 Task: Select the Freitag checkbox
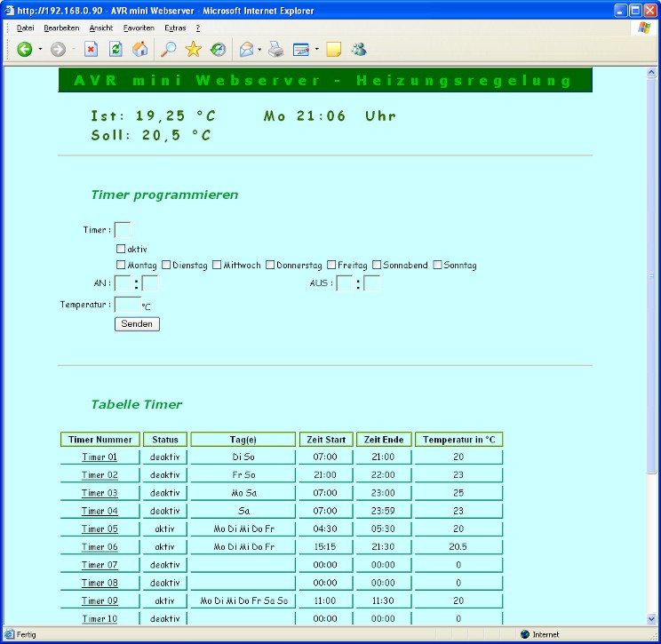pos(331,265)
